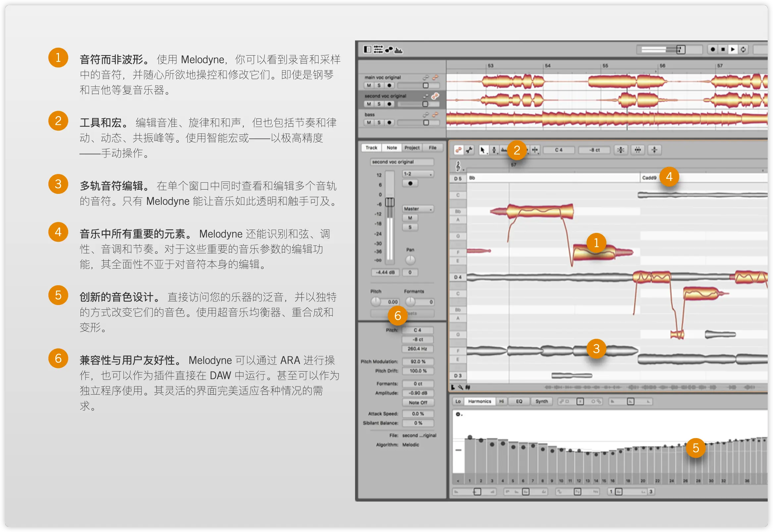Start playback with the Play button
The image size is (773, 532).
[x=733, y=49]
